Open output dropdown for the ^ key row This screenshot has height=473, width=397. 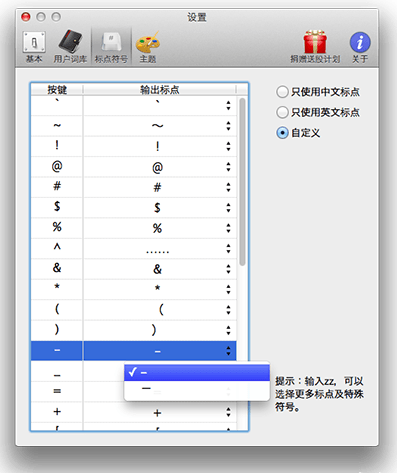(228, 248)
